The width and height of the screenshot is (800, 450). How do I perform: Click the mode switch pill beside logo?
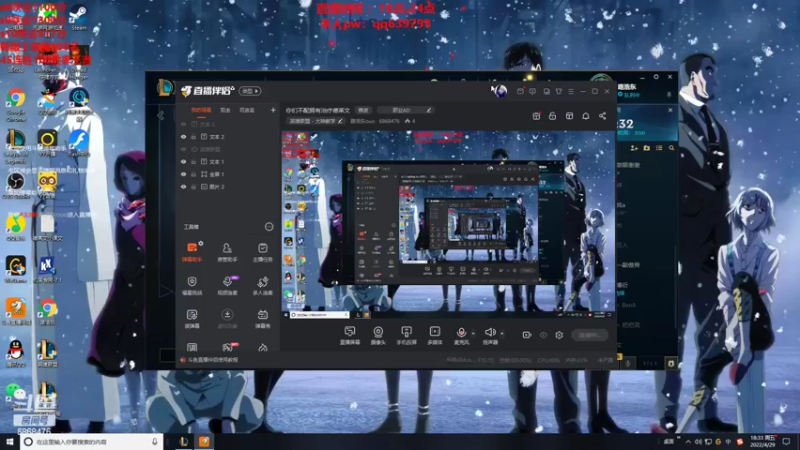[x=250, y=91]
